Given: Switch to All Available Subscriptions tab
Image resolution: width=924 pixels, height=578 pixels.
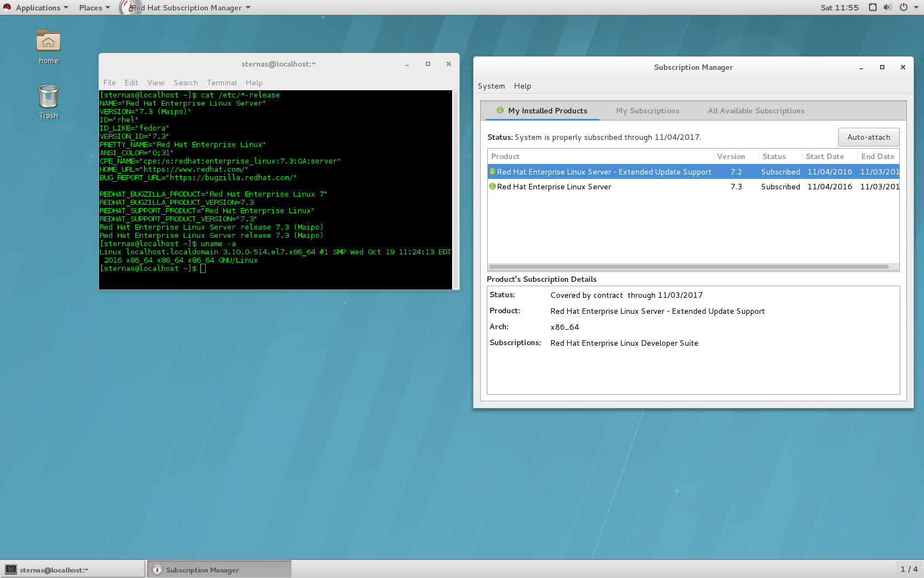Looking at the screenshot, I should click(756, 111).
